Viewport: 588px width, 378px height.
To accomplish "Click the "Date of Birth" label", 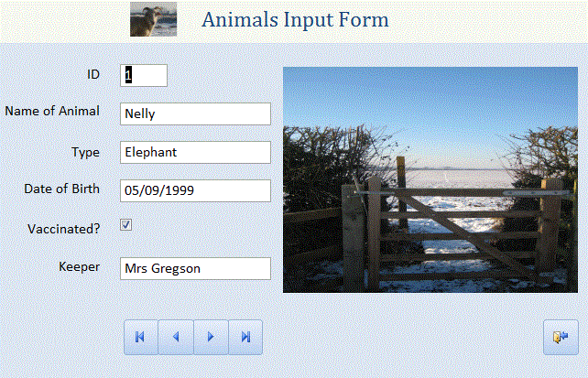I will click(61, 189).
